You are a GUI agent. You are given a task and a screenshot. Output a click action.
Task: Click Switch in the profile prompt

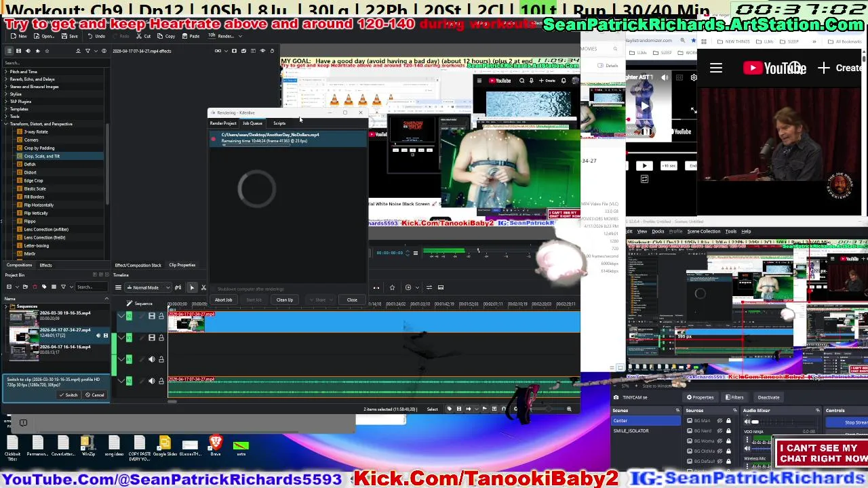(68, 395)
